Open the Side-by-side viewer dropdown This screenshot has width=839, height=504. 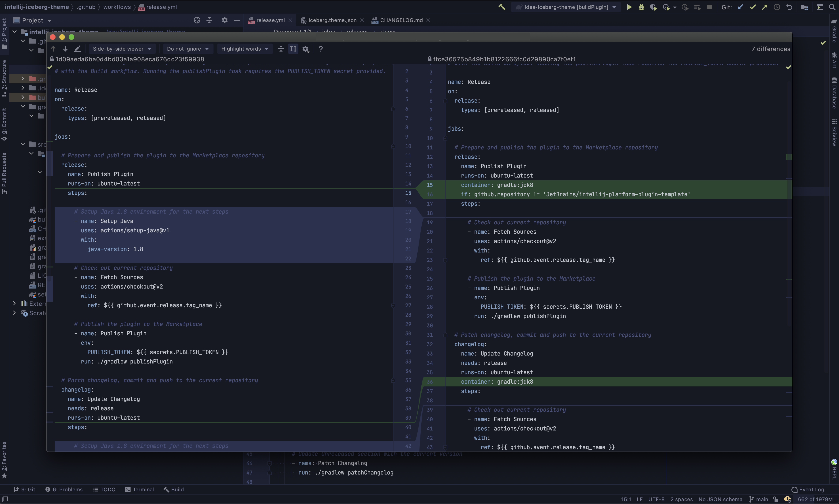click(122, 48)
